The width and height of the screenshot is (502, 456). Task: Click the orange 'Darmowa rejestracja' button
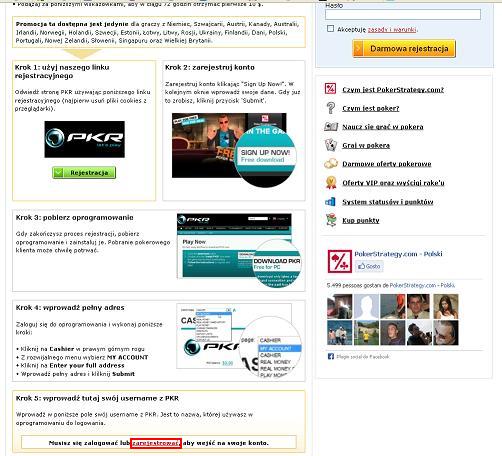404,49
